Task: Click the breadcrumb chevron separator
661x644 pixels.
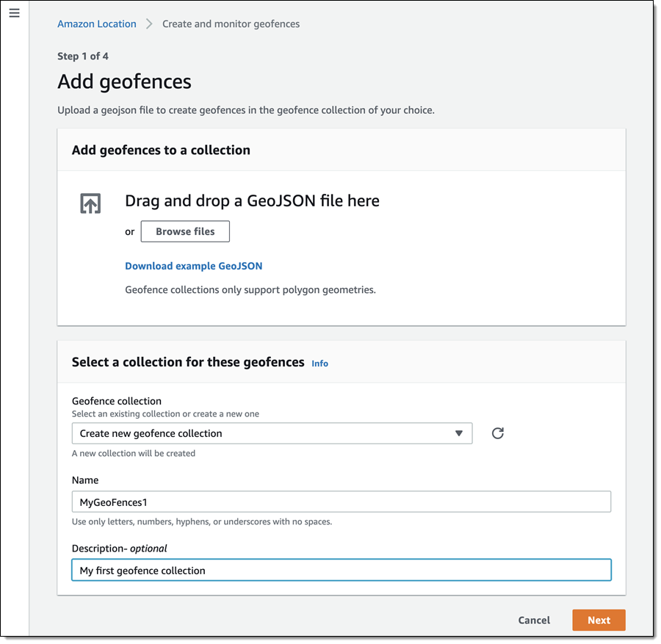Action: (149, 24)
